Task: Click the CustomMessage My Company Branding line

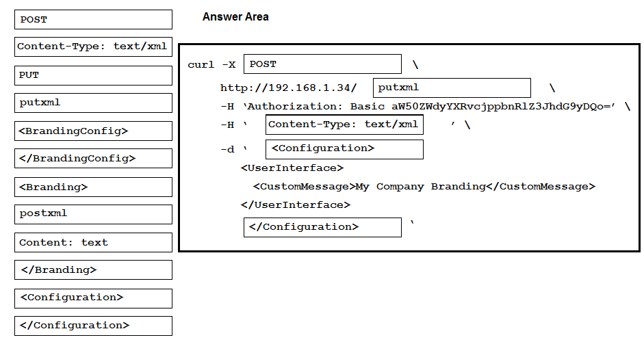Action: tap(424, 187)
